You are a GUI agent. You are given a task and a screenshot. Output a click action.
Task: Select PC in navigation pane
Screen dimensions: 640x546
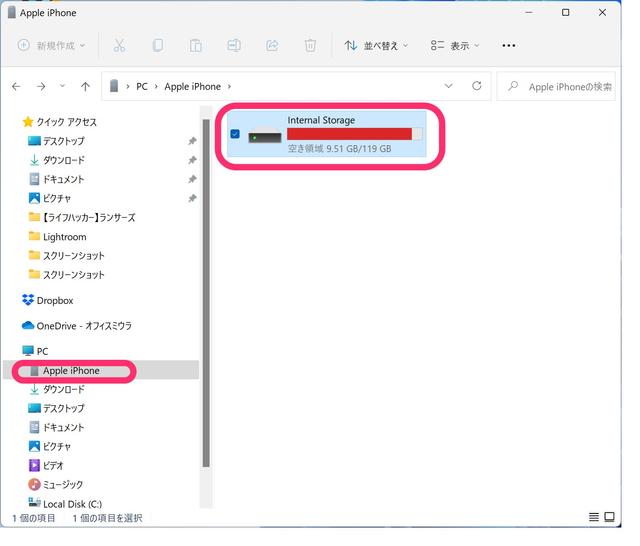(35, 351)
